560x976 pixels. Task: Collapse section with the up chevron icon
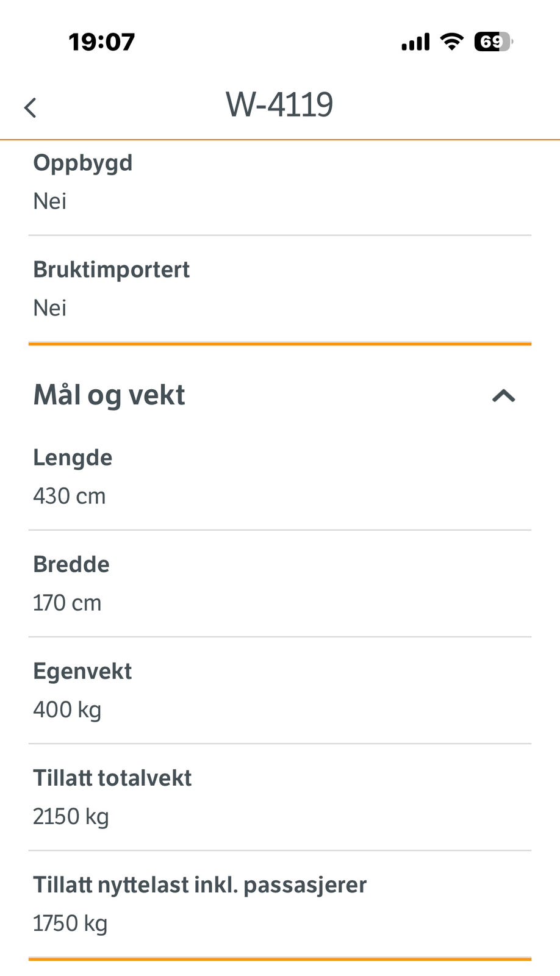tap(503, 396)
